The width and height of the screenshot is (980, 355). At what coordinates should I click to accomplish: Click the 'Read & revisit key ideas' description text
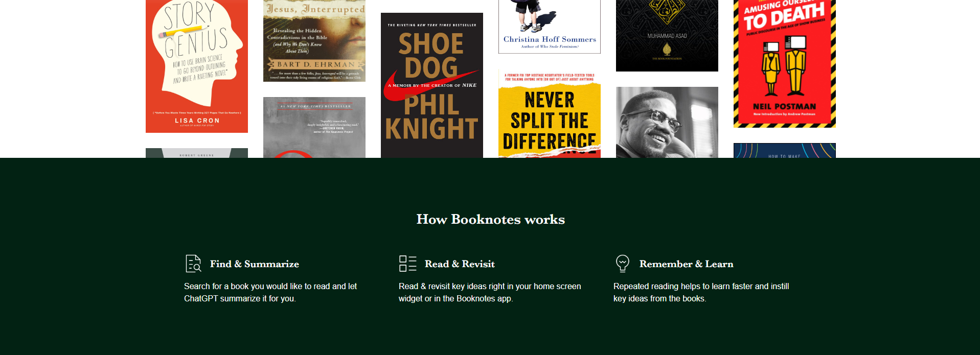(x=490, y=292)
